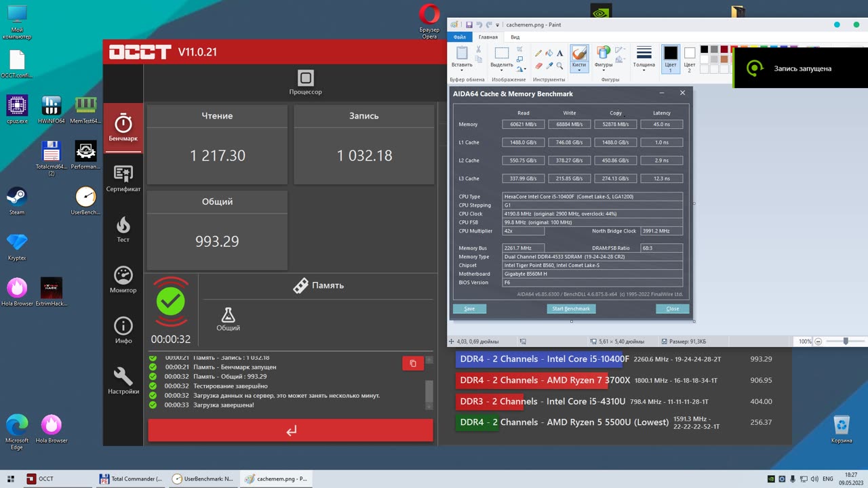Select the Корзина recycle bin desktop icon

(x=842, y=430)
